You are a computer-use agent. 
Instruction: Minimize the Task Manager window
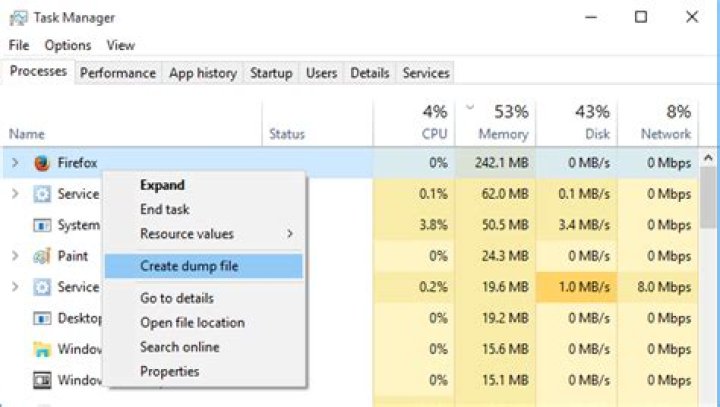tap(591, 17)
